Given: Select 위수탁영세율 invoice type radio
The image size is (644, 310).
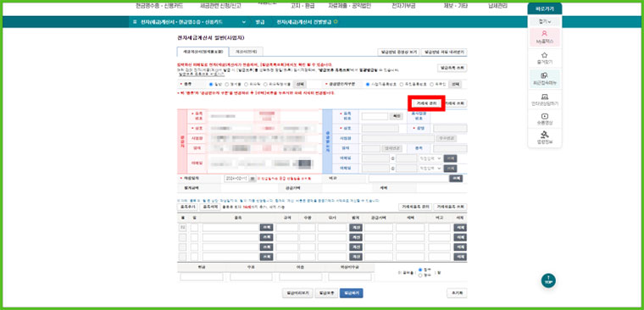Looking at the screenshot, I should click(265, 84).
